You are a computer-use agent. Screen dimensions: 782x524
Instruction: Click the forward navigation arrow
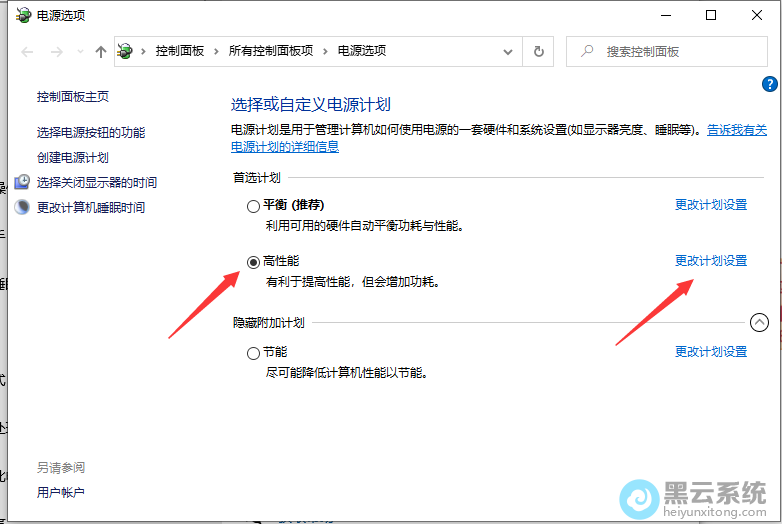pos(56,51)
